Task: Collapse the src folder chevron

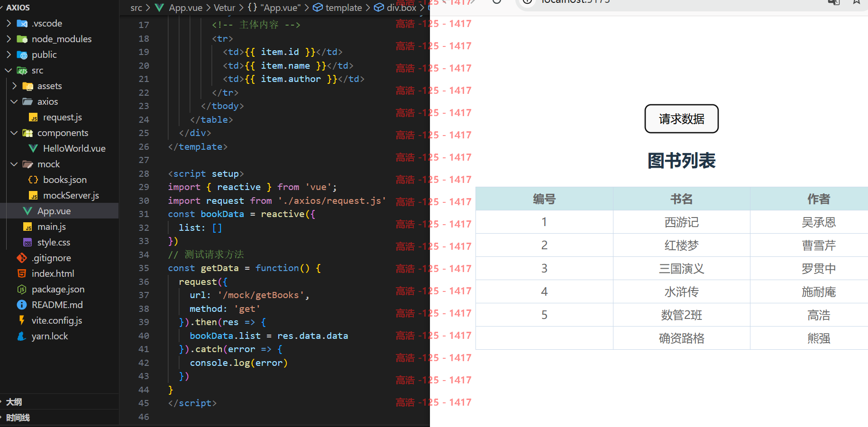Action: (x=9, y=70)
